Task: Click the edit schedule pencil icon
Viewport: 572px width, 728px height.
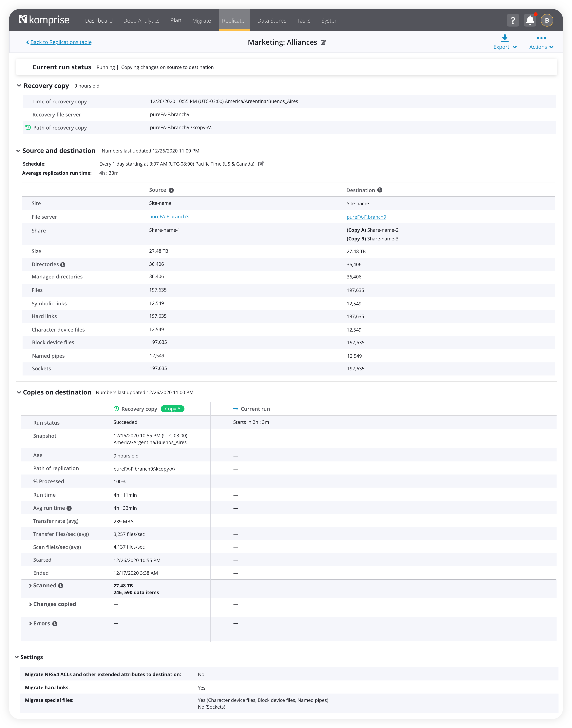Action: (x=261, y=164)
